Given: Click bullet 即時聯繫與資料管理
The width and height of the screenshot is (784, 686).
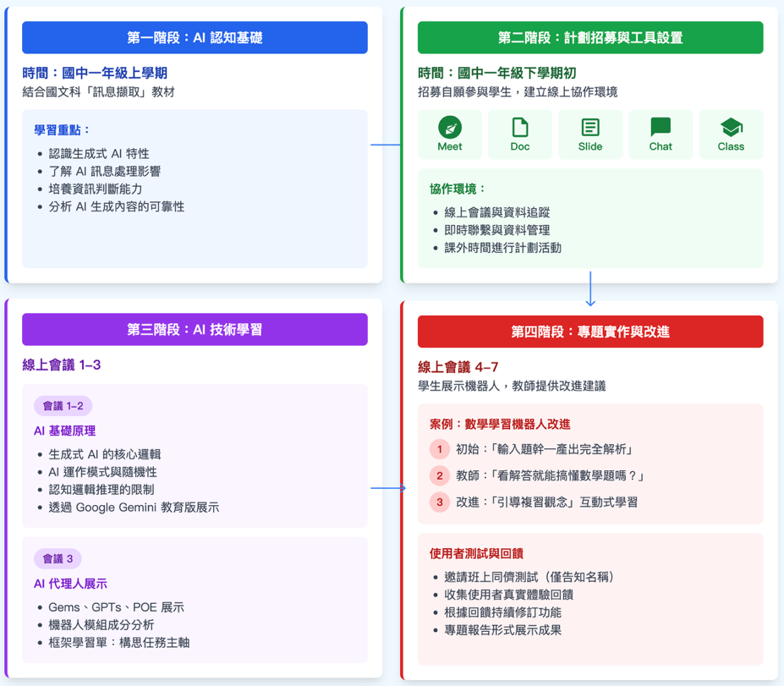Looking at the screenshot, I should point(497,230).
